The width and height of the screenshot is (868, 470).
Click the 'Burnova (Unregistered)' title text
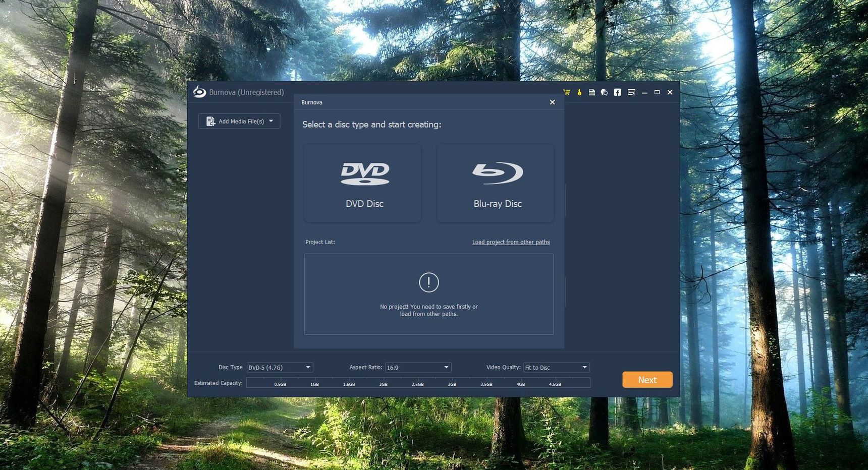pyautogui.click(x=246, y=92)
